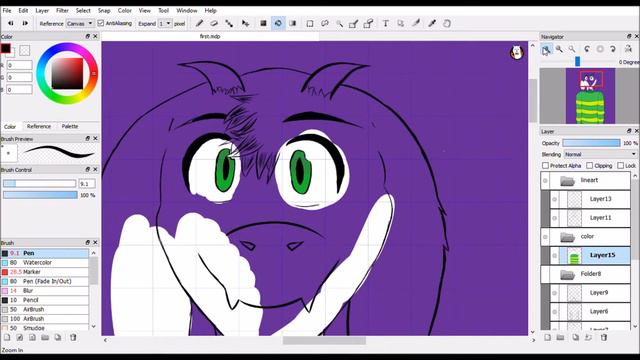This screenshot has width=640, height=360.
Task: Select the Select Pen tool
Action: (353, 23)
